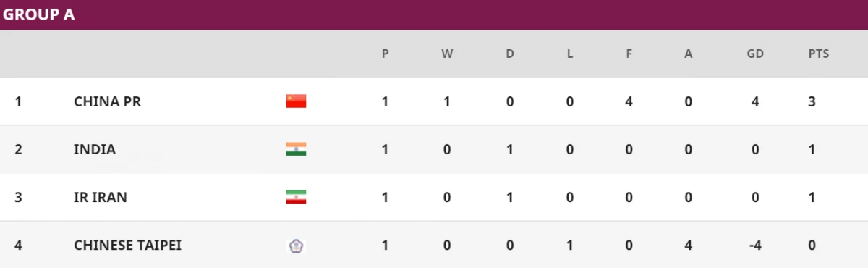
Task: Click the P column header
Action: (x=386, y=54)
